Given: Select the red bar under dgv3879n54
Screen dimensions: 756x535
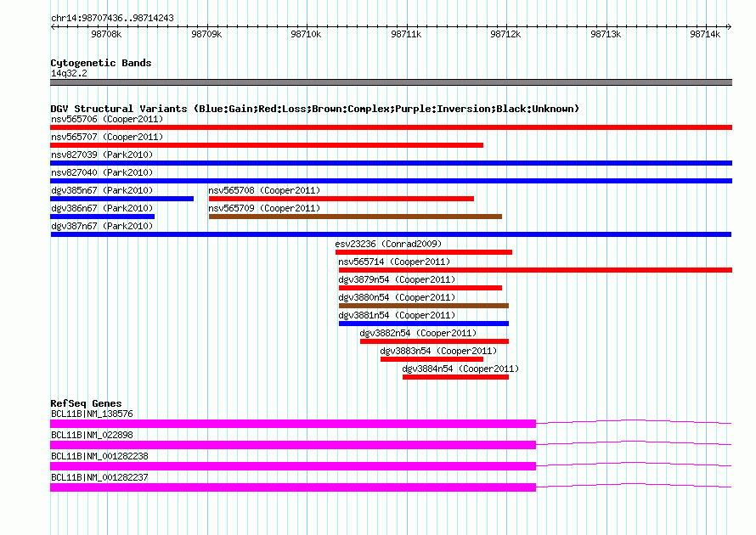Looking at the screenshot, I should [420, 288].
